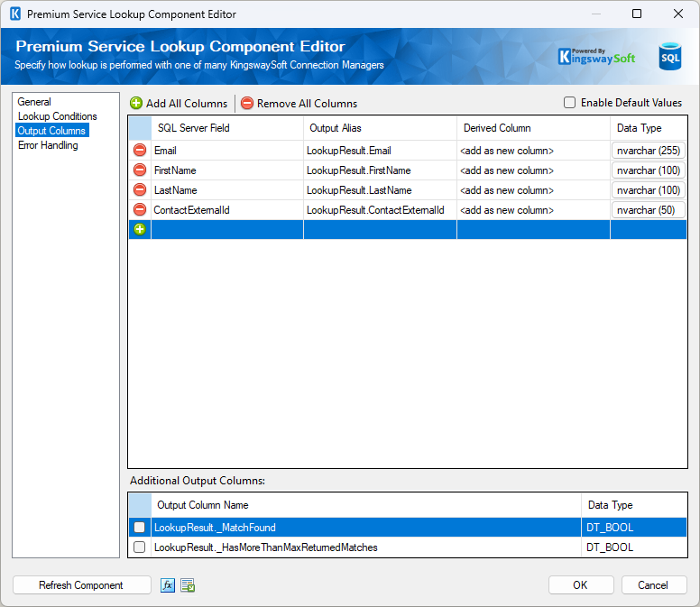The width and height of the screenshot is (700, 607).
Task: Open the nvarchar (100) data type for FirstName
Action: click(649, 170)
